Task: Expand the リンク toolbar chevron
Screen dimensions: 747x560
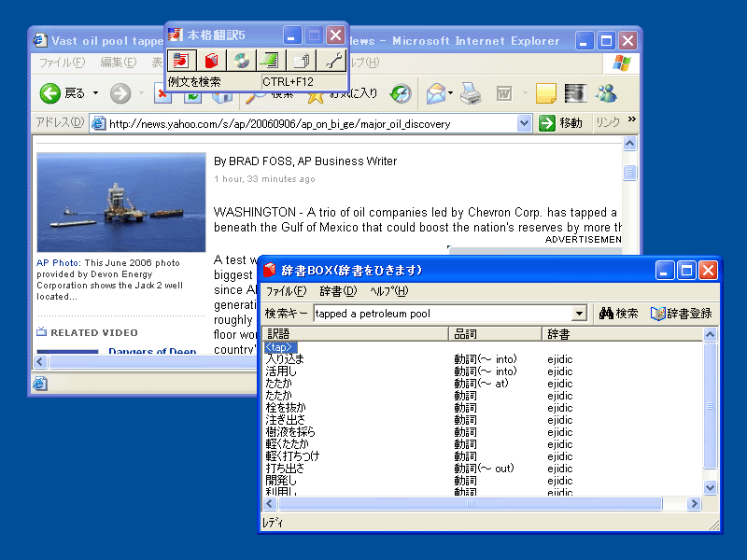Action: point(632,119)
